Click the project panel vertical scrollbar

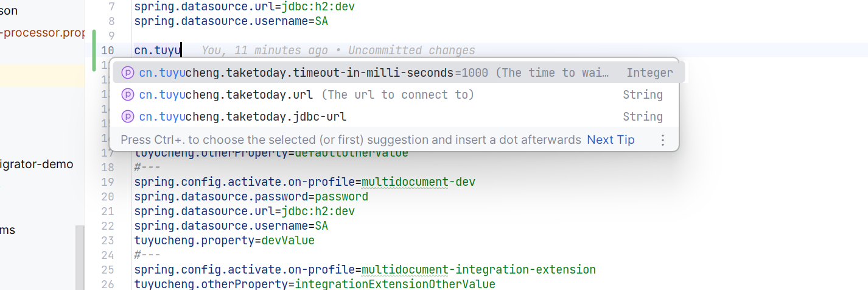pos(80,257)
